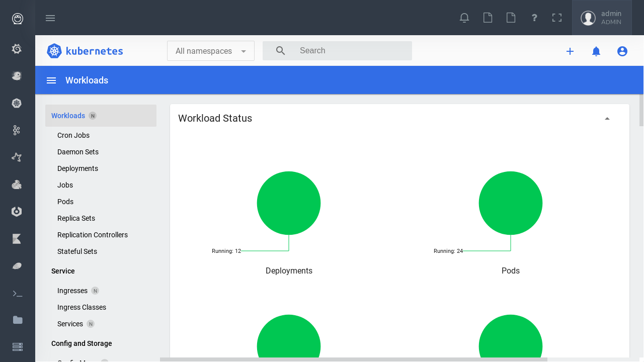Image resolution: width=644 pixels, height=362 pixels.
Task: Click the green Deployments status circle
Action: click(289, 203)
